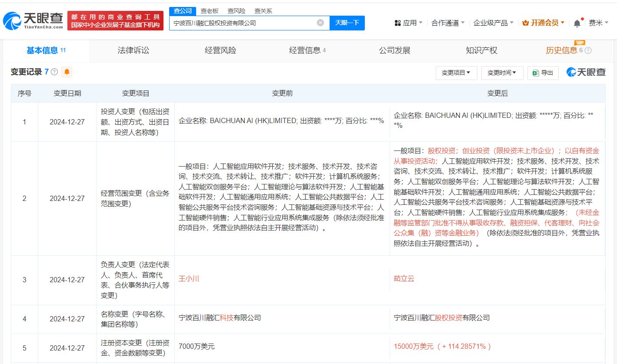Select the 查关系 search tab
The height and width of the screenshot is (364, 617).
[263, 11]
